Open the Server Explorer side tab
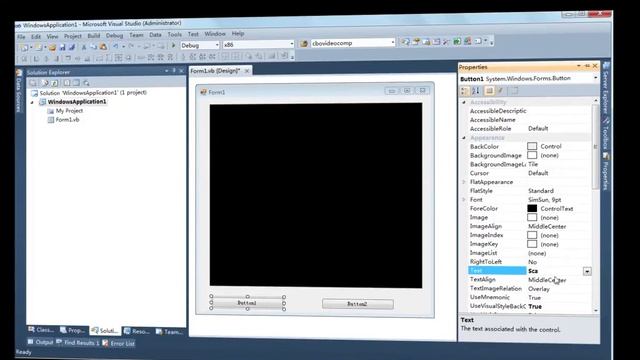Screen dimensions: 640x360 click(606, 89)
